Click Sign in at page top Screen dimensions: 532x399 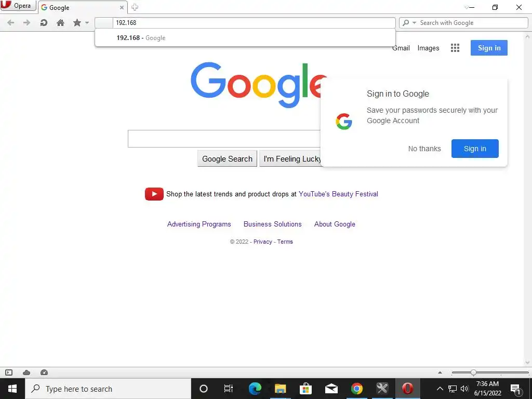489,48
